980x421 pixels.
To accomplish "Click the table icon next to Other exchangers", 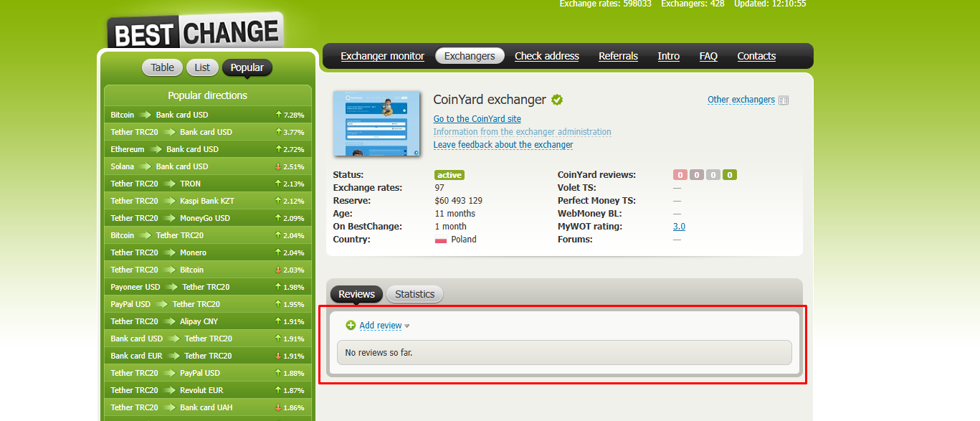I will pos(784,100).
